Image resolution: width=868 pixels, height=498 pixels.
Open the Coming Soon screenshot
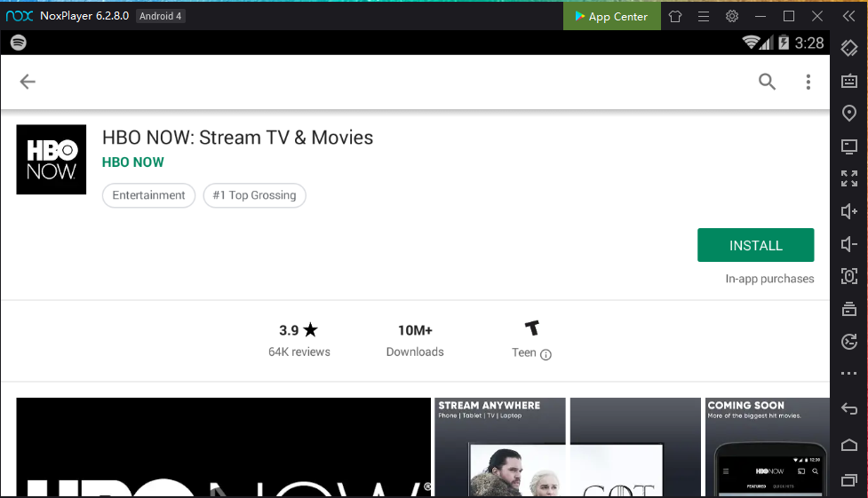click(768, 447)
